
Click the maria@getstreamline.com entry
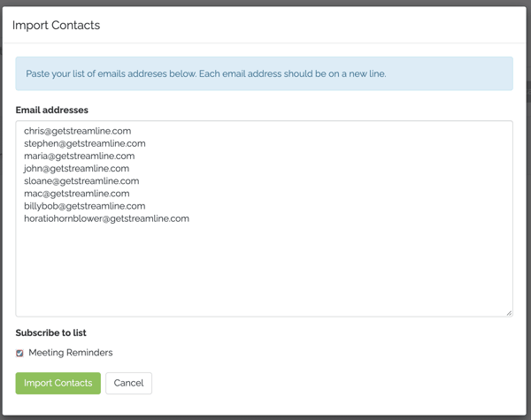80,156
